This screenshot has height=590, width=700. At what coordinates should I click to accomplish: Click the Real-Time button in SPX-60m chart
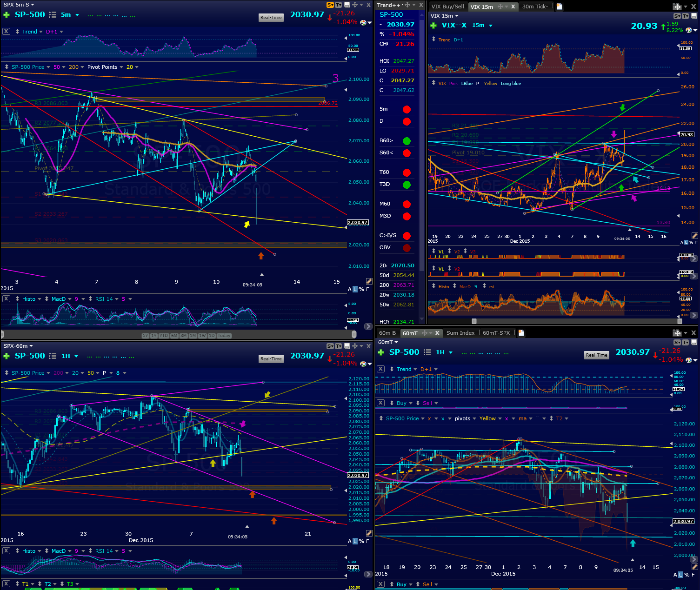pyautogui.click(x=271, y=359)
